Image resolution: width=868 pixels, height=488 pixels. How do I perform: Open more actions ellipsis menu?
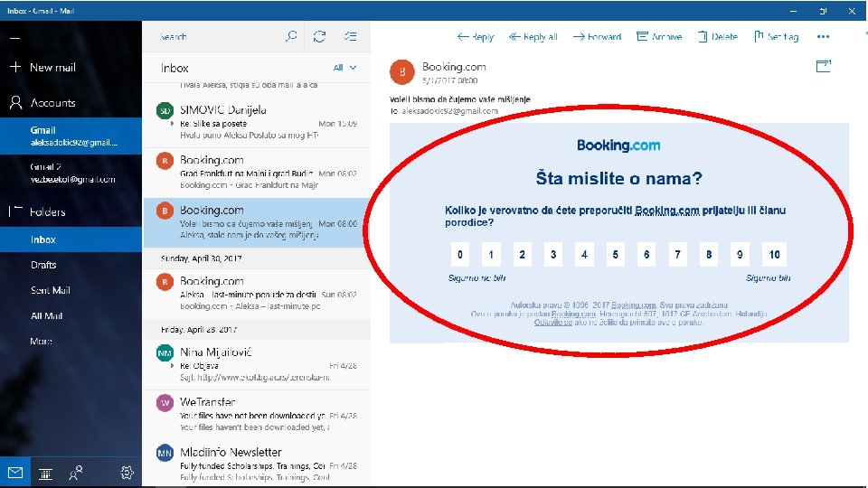pyautogui.click(x=823, y=37)
